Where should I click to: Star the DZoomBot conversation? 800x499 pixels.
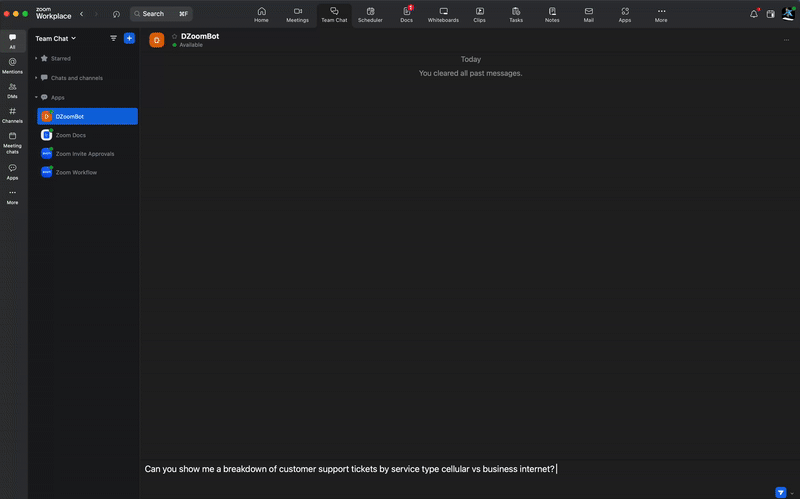(174, 36)
